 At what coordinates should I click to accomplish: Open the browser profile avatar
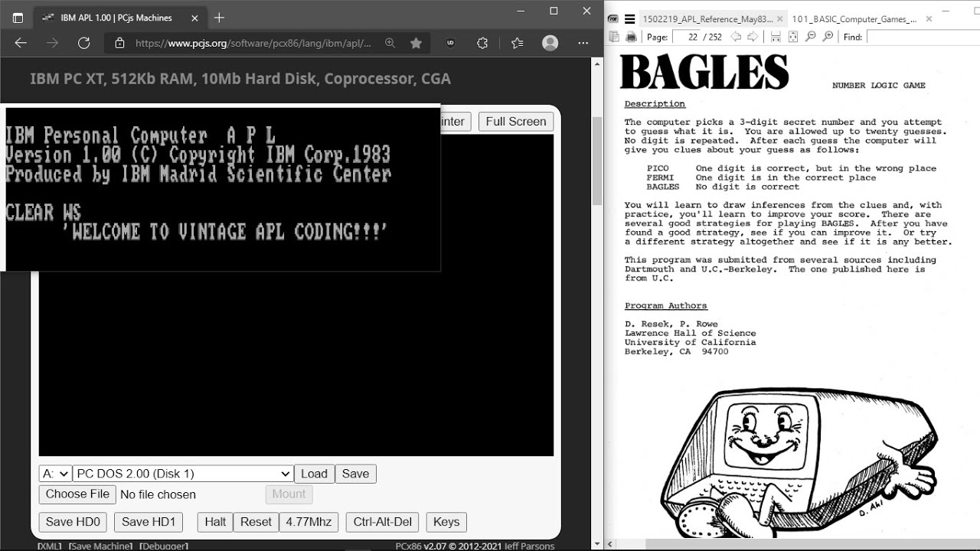[550, 43]
